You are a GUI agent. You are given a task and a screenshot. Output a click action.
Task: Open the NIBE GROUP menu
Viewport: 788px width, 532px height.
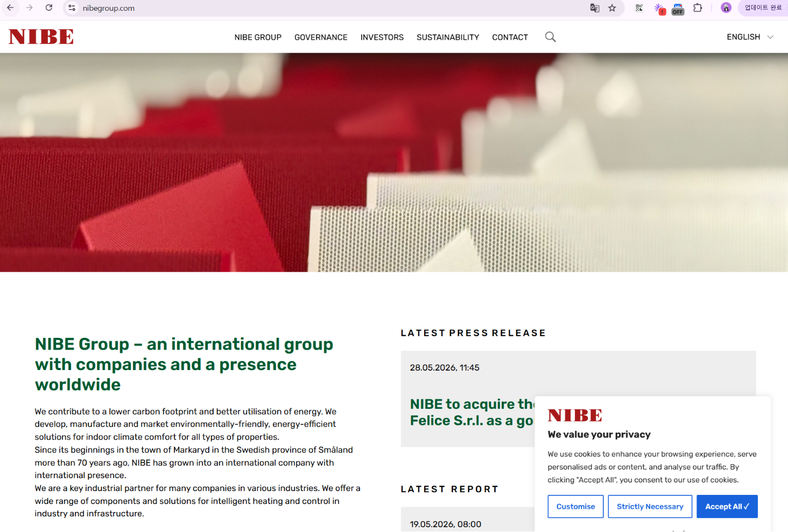(x=258, y=37)
